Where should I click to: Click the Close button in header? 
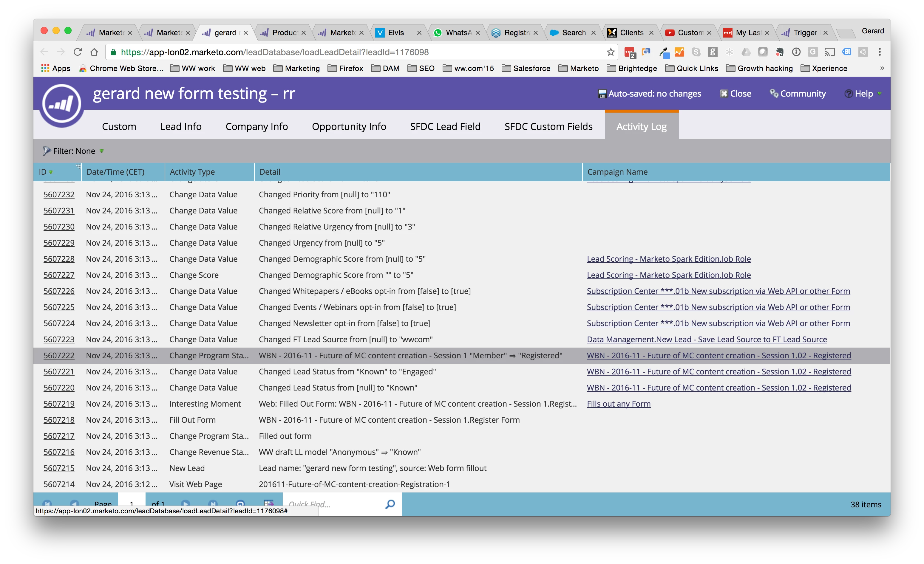[x=736, y=94]
